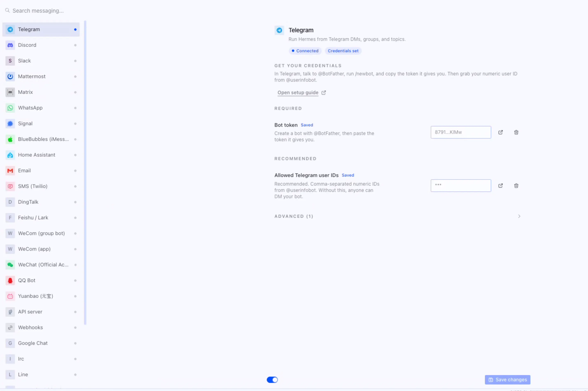Click the BlueBubbles apple icon
The height and width of the screenshot is (391, 588).
(x=10, y=139)
